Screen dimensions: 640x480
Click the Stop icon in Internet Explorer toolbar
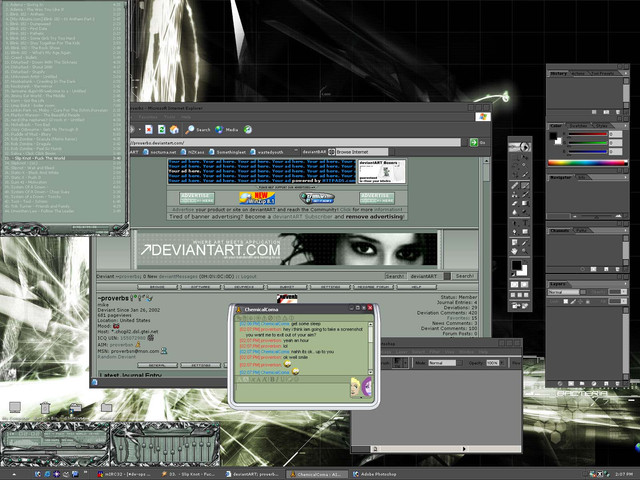click(149, 130)
